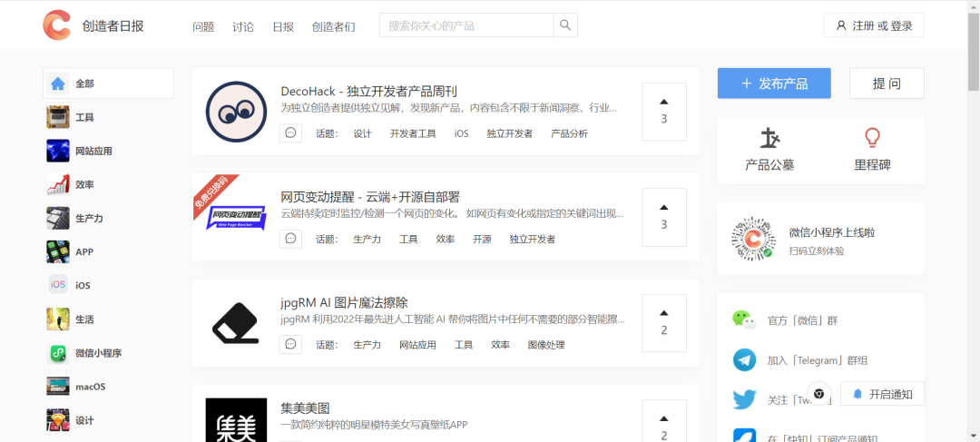Click the Twitter bird icon
The image size is (980, 442).
(x=744, y=399)
